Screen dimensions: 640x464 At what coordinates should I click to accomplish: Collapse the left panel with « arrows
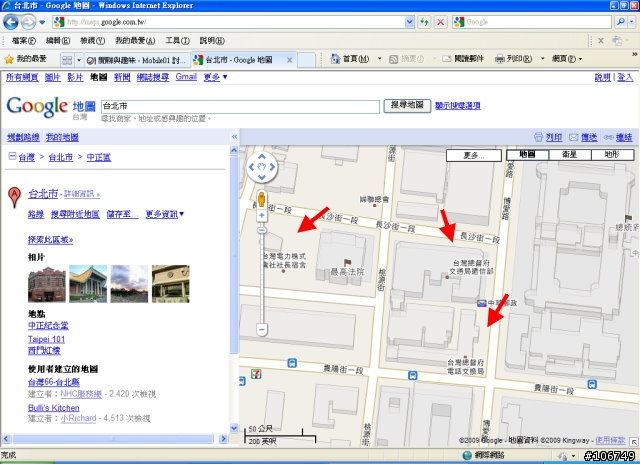[234, 137]
